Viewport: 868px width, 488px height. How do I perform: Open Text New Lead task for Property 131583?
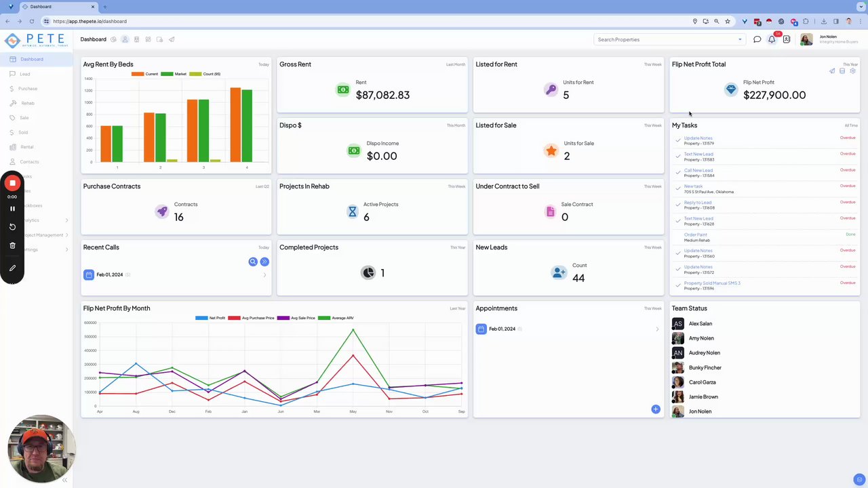click(698, 155)
